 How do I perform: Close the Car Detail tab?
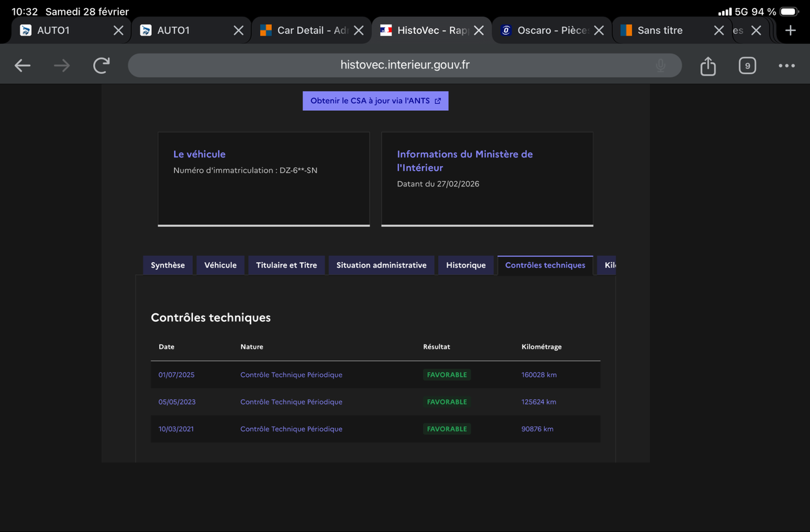tap(358, 30)
